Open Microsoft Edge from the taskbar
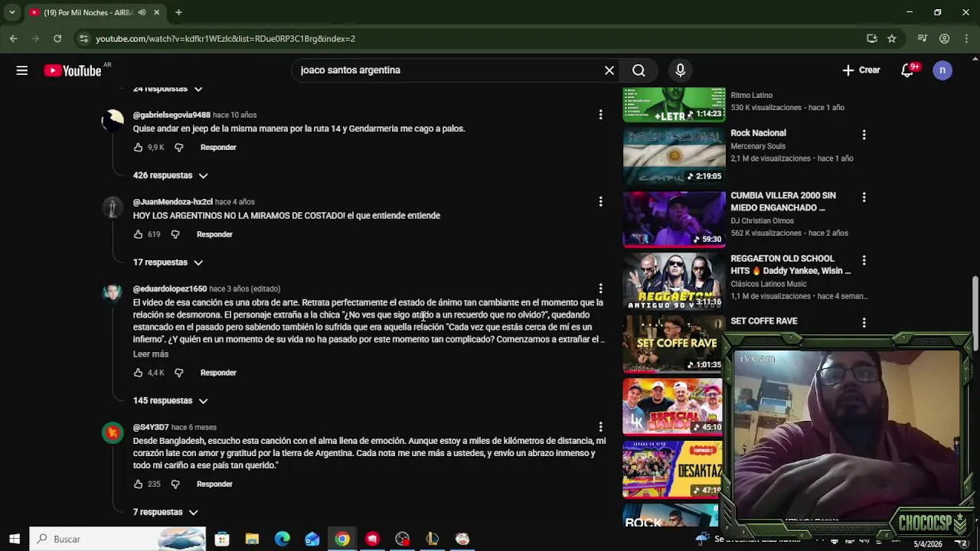 [283, 540]
